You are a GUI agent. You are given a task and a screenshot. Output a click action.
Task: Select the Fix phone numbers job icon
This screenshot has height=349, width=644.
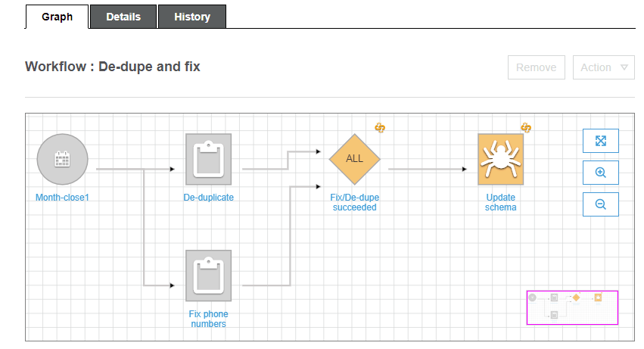pyautogui.click(x=208, y=276)
